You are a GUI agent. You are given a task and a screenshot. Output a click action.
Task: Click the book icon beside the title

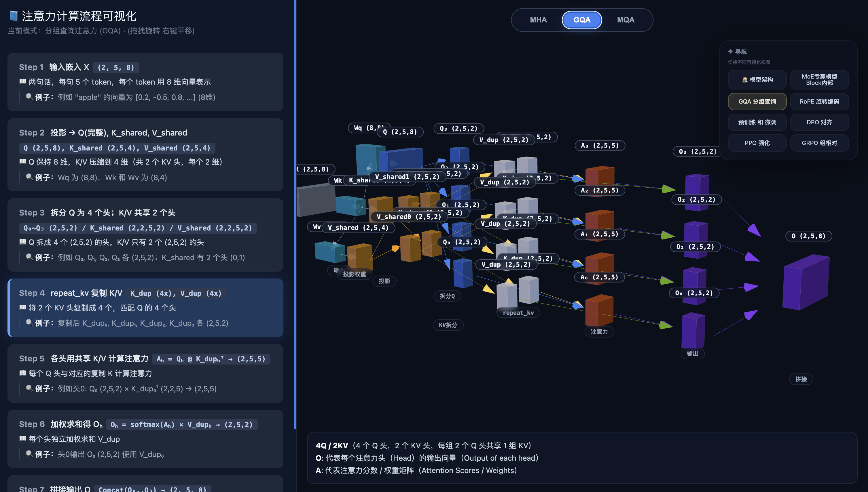tap(13, 16)
